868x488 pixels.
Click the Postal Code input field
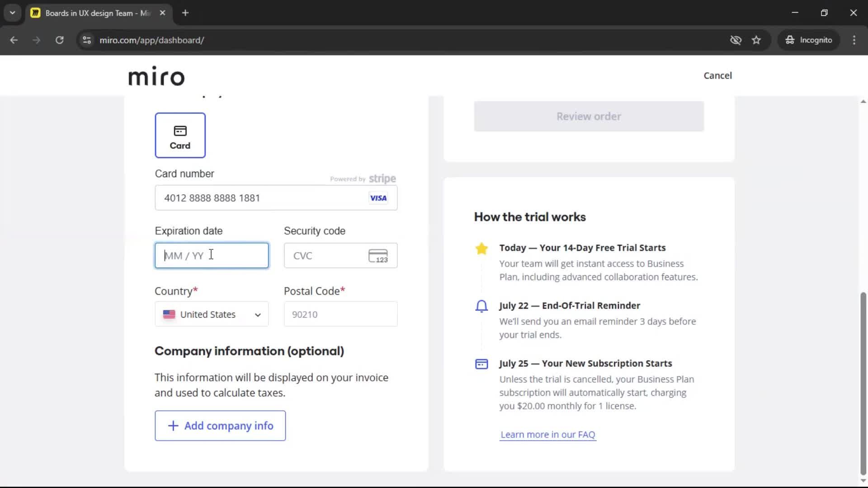coord(340,314)
